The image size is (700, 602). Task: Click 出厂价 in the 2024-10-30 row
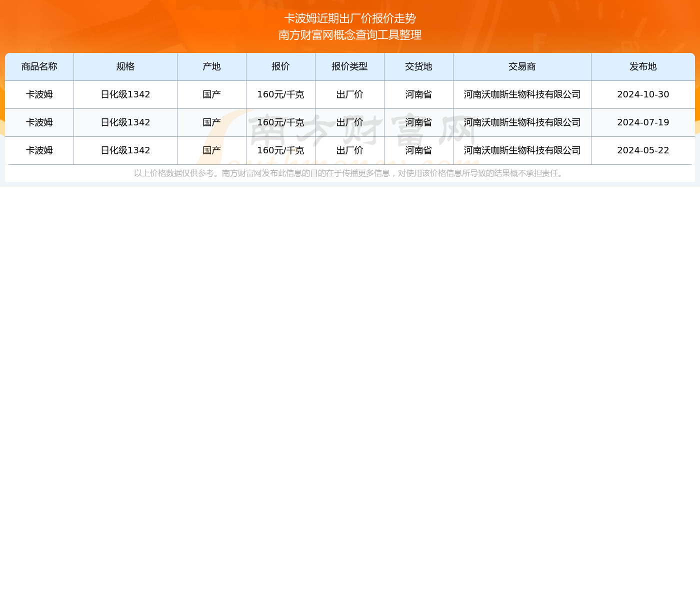point(349,94)
